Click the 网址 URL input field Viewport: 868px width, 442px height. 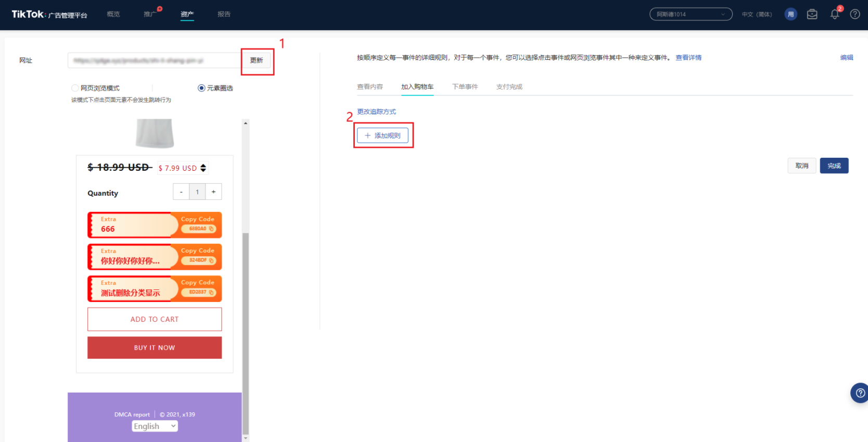point(154,60)
